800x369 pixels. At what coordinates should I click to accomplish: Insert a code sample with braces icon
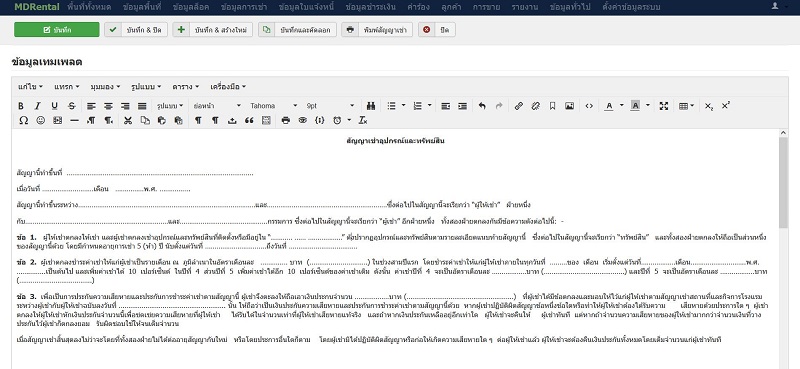320,120
